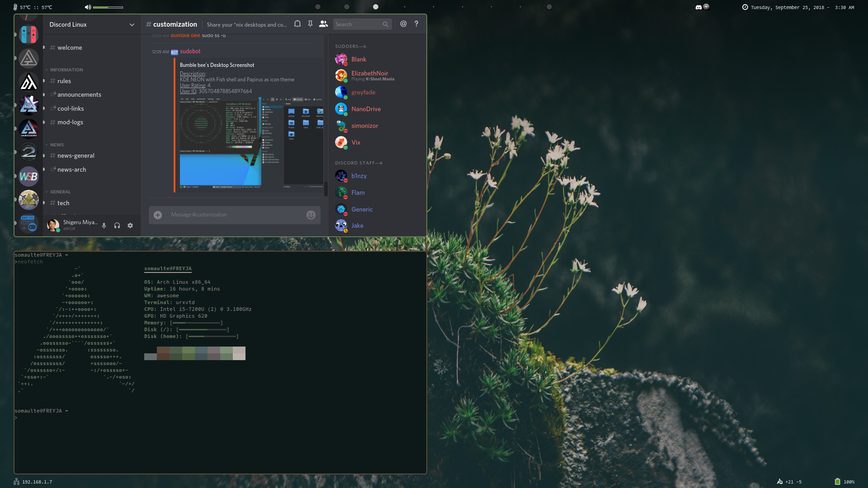Click Blank's avatar in member list
This screenshot has width=868, height=488.
tap(341, 59)
